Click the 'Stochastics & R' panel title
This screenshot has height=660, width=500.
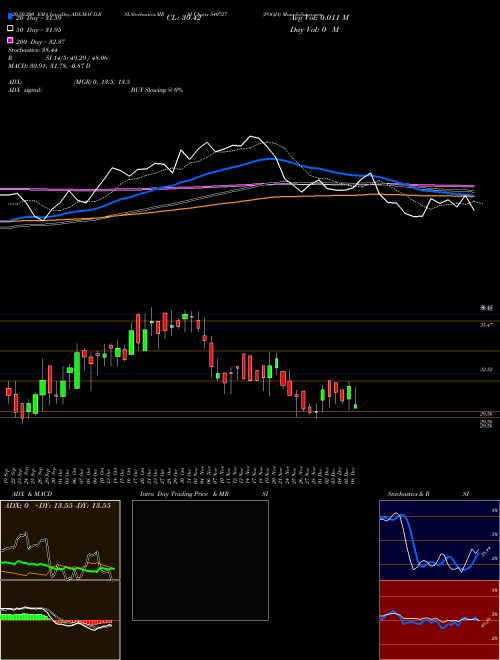click(409, 494)
